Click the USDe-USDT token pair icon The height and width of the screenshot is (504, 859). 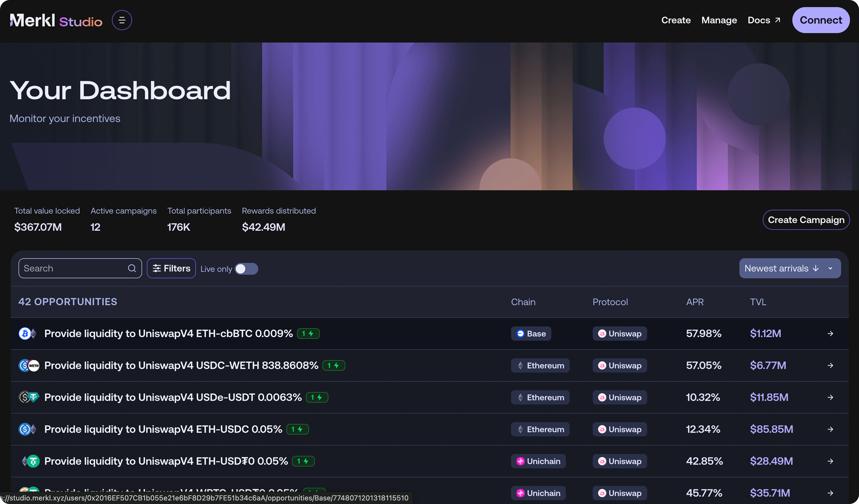click(x=29, y=397)
